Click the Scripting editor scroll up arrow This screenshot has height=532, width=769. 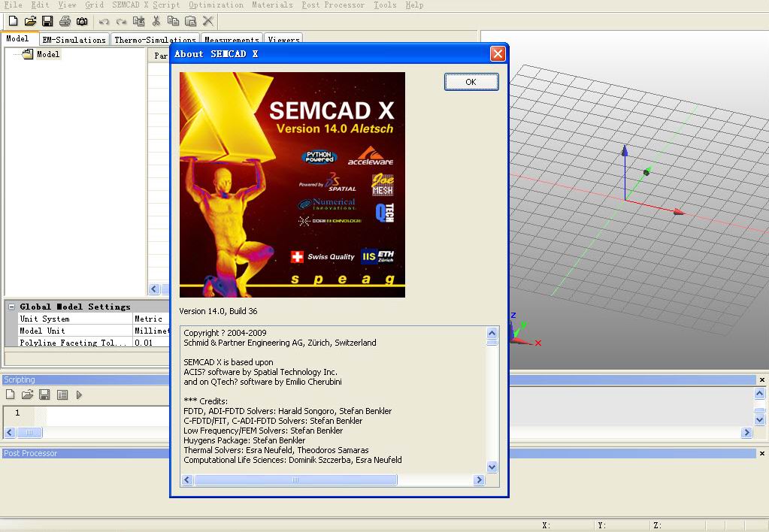[760, 393]
